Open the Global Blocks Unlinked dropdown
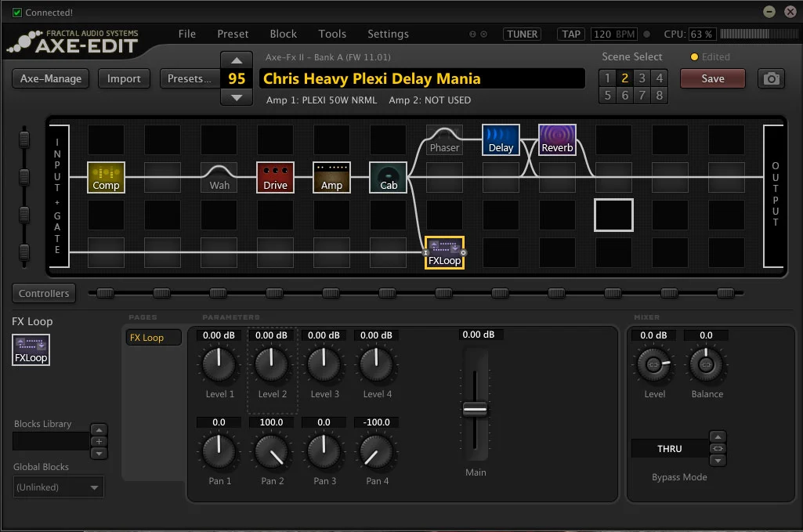Image resolution: width=803 pixels, height=532 pixels. coord(58,487)
